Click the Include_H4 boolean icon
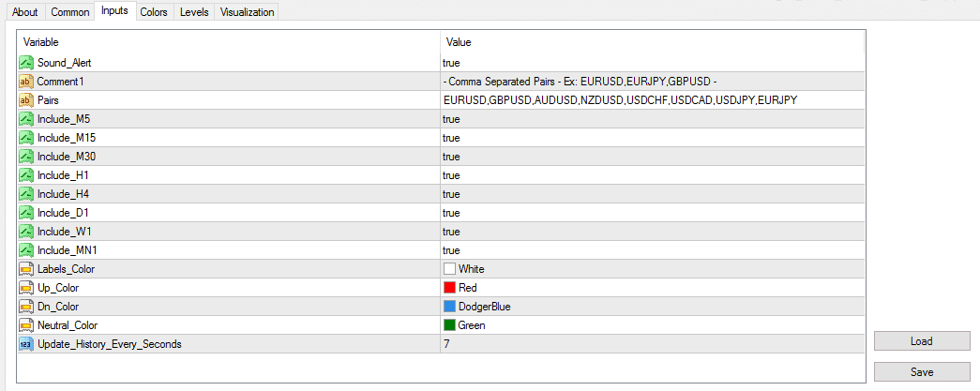Image resolution: width=980 pixels, height=391 pixels. [x=25, y=194]
